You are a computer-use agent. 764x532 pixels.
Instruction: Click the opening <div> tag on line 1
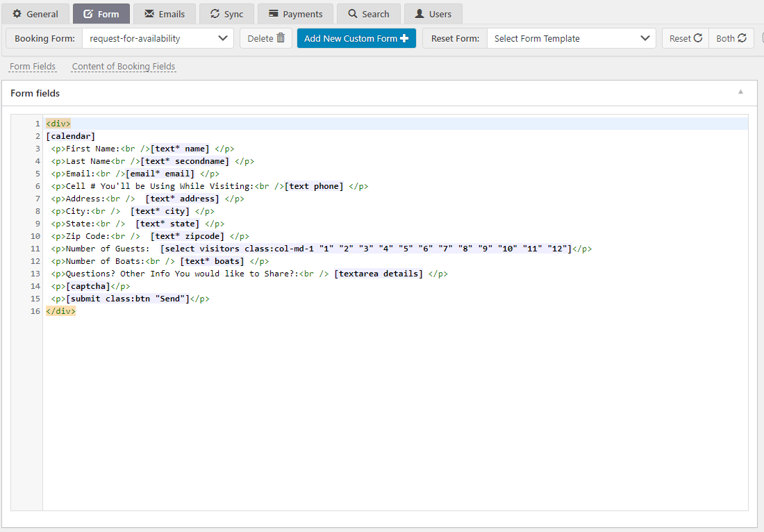pos(58,124)
